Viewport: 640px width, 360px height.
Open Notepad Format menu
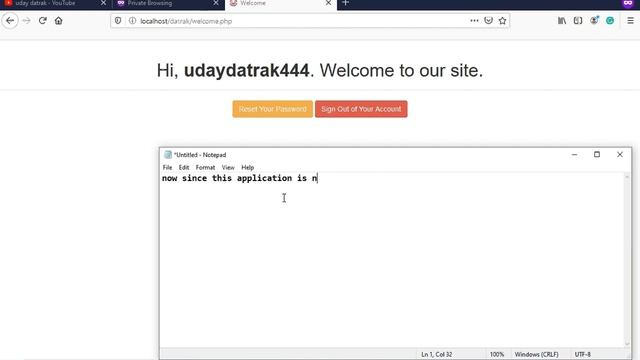pos(205,167)
